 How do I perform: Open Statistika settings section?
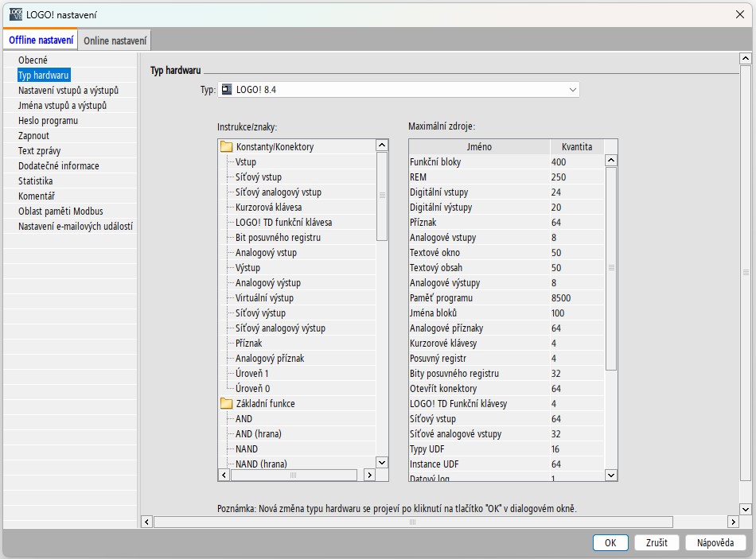point(35,181)
